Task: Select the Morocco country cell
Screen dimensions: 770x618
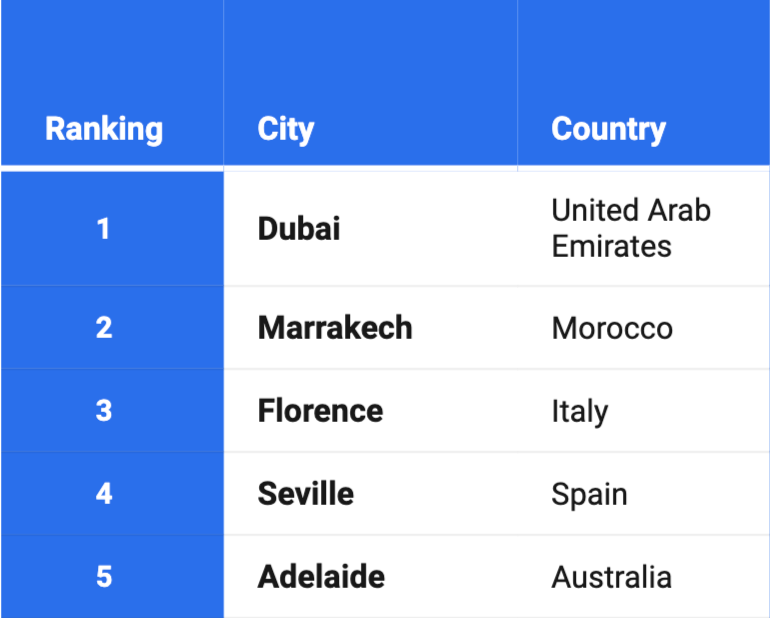Action: tap(643, 327)
